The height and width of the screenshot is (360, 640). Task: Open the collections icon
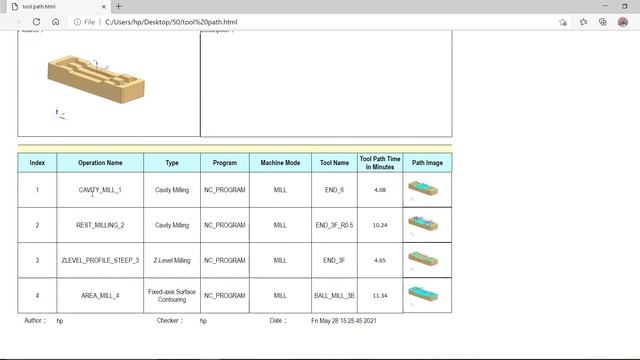click(x=603, y=22)
